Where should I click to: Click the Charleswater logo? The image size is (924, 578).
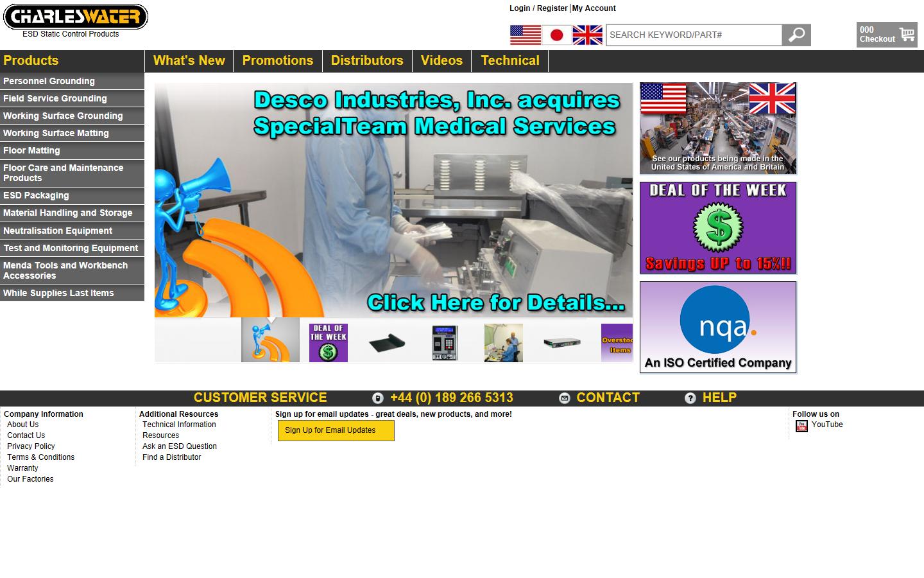(x=76, y=17)
